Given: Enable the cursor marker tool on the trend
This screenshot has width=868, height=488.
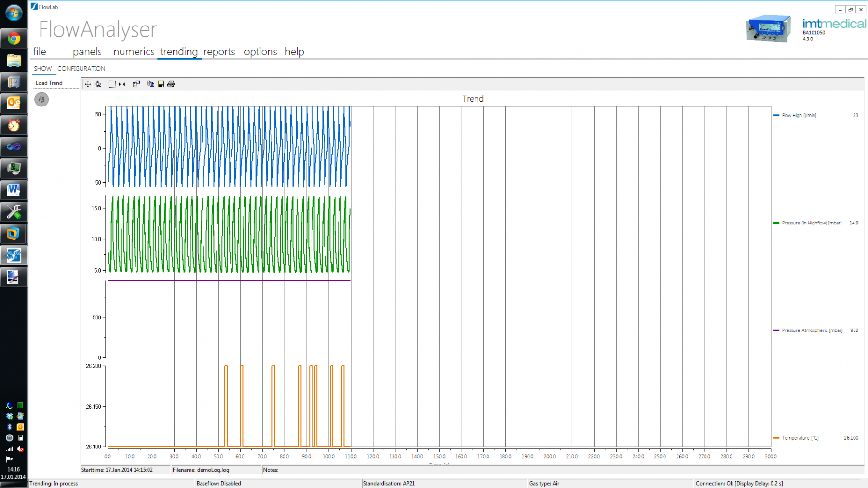Looking at the screenshot, I should [x=122, y=84].
